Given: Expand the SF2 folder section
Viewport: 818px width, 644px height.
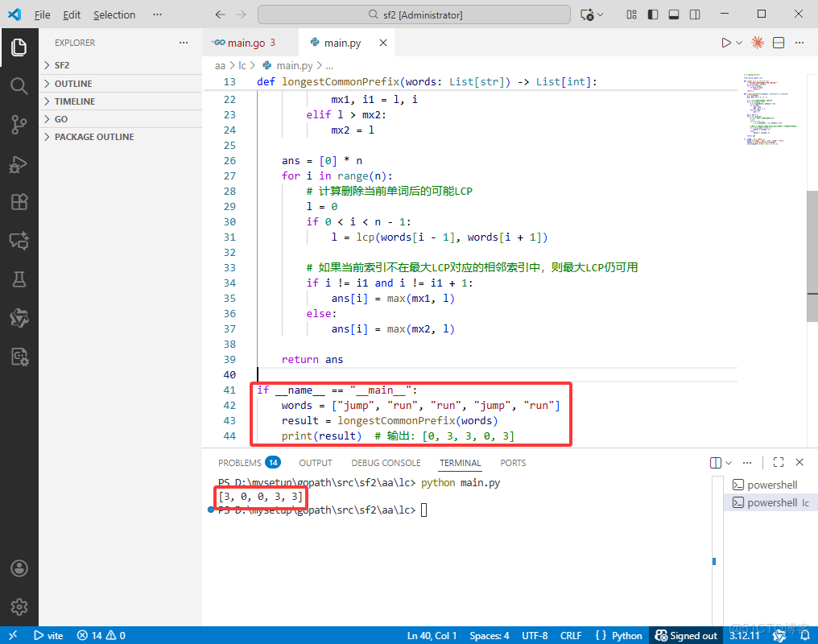Looking at the screenshot, I should [62, 65].
